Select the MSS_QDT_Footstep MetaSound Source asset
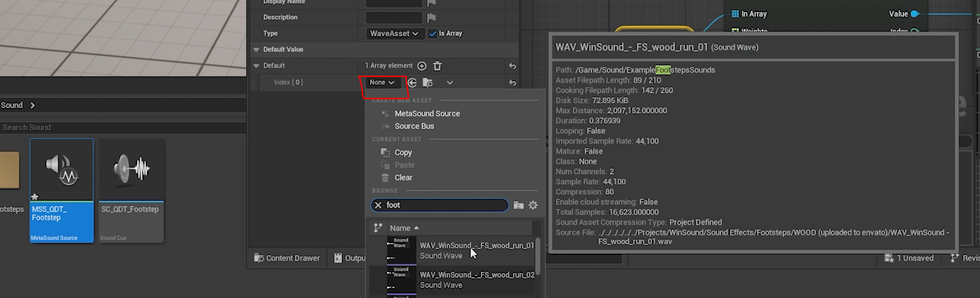980x298 pixels. [62, 191]
